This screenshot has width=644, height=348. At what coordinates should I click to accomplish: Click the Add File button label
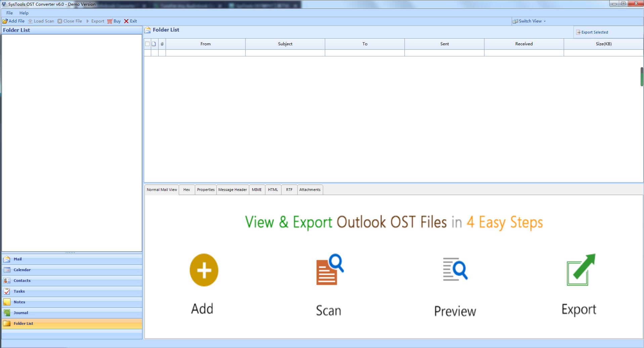[16, 21]
